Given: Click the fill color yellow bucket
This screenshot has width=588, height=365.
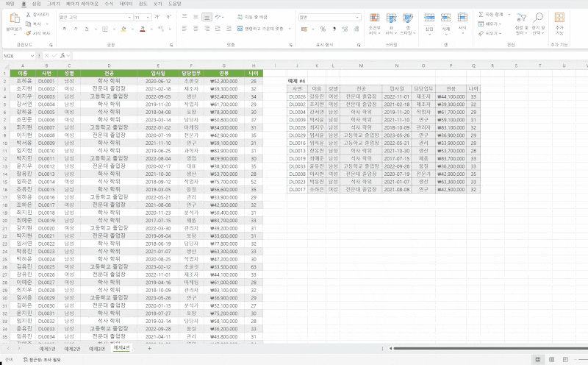Looking at the screenshot, I should (x=122, y=29).
